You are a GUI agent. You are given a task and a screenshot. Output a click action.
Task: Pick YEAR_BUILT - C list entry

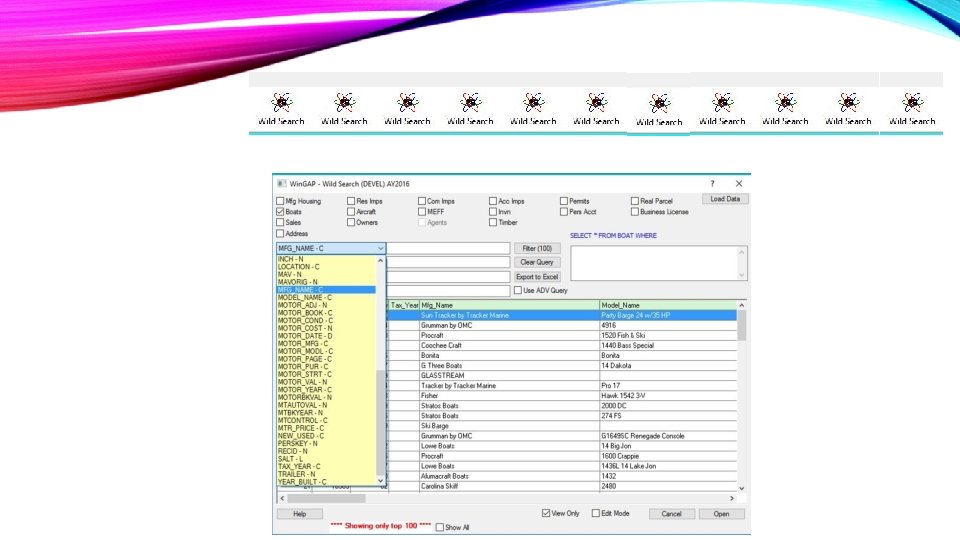coord(326,482)
